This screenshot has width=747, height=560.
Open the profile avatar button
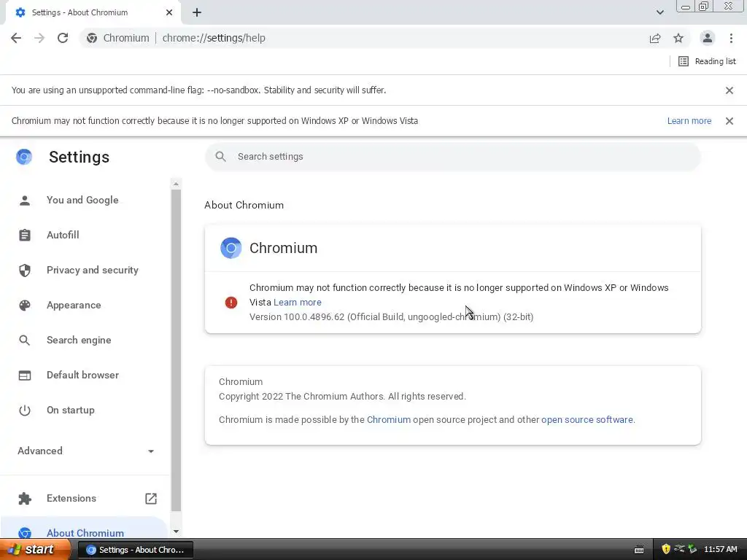(x=708, y=38)
